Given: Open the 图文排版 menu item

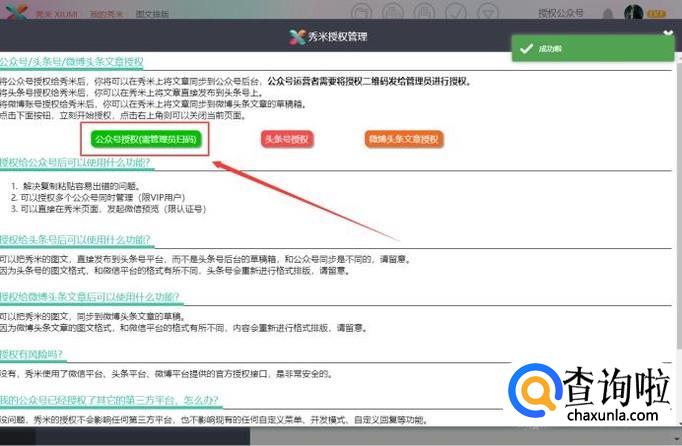Looking at the screenshot, I should (x=152, y=14).
